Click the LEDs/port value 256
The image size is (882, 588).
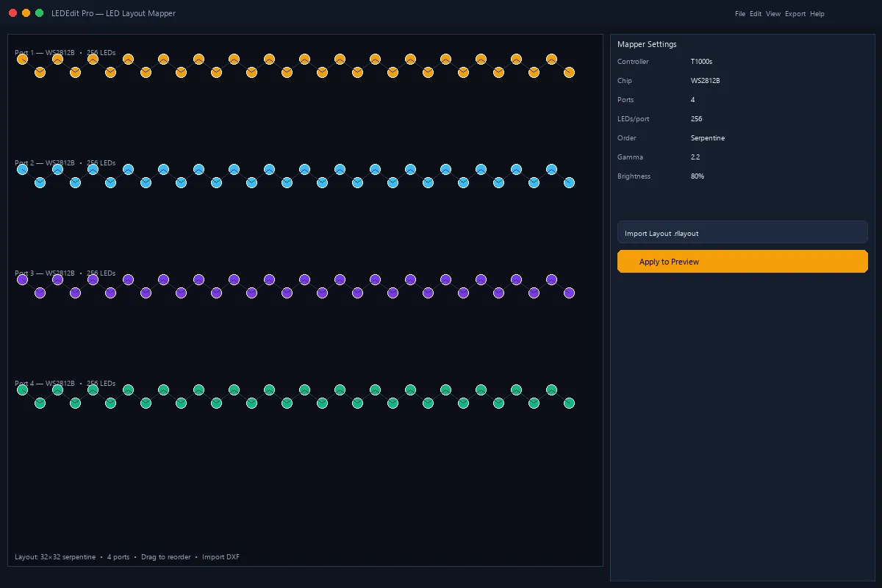697,119
